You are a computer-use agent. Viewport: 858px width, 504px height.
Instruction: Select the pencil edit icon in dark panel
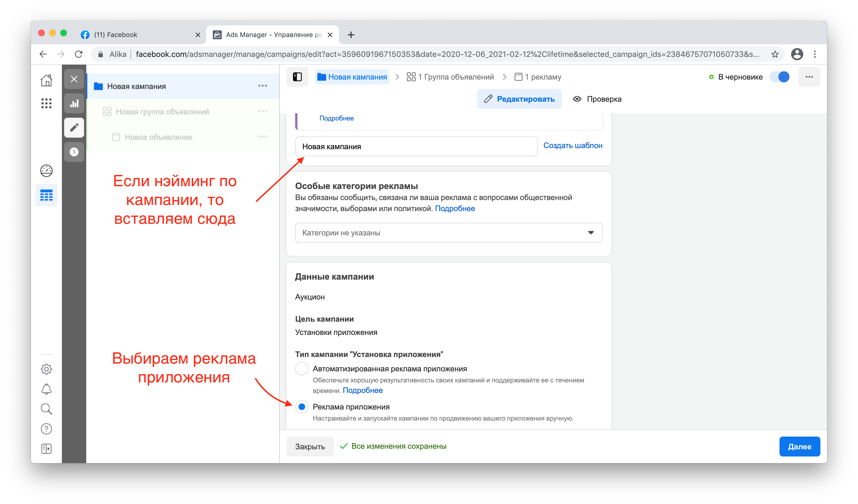(74, 128)
